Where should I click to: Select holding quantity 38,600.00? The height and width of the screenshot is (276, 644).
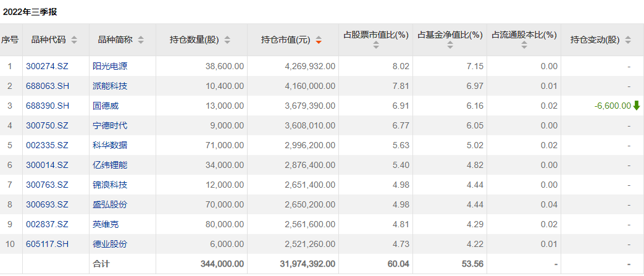[225, 66]
